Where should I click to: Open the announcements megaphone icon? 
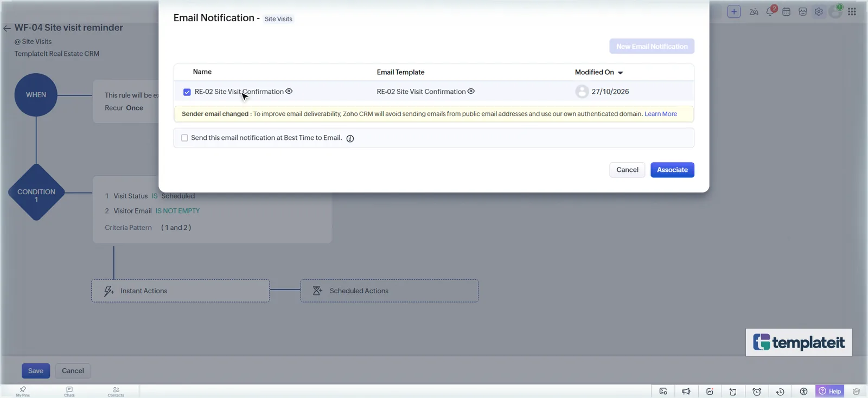click(686, 391)
